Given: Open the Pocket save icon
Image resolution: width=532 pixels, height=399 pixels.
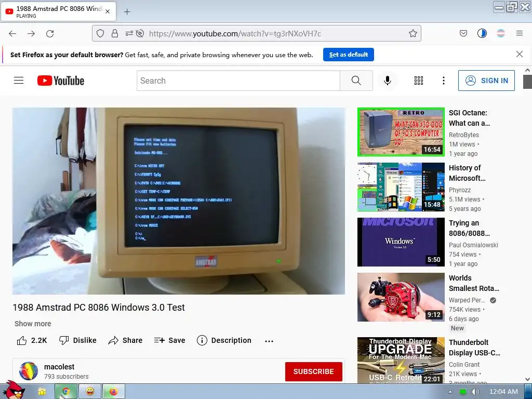Looking at the screenshot, I should click(463, 33).
